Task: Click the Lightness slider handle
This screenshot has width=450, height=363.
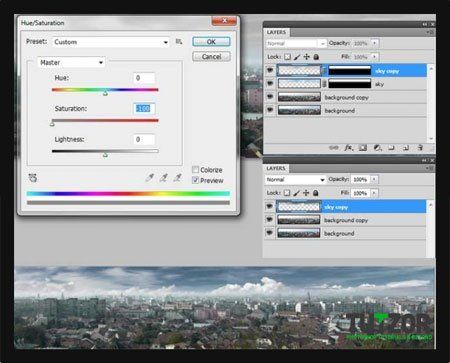Action: coord(105,154)
